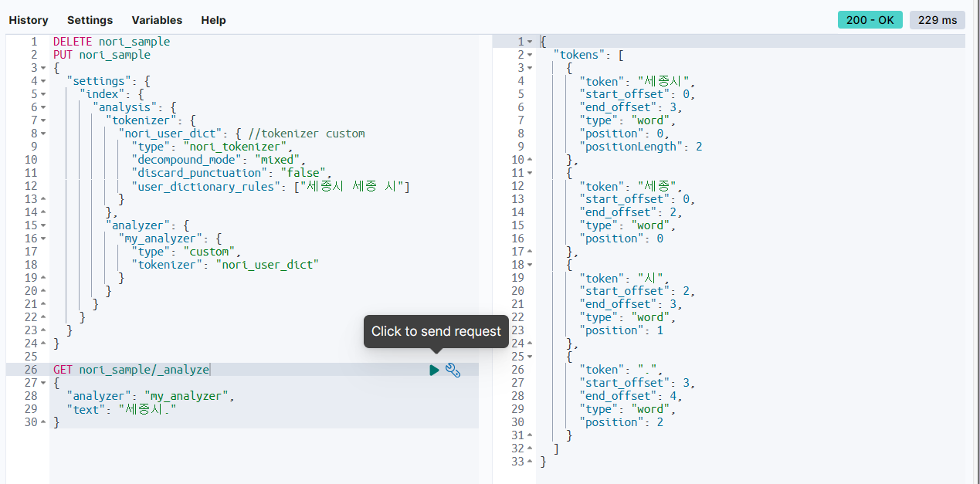Click the "DELETE nori_sample" request line
The height and width of the screenshot is (484, 980).
point(111,42)
